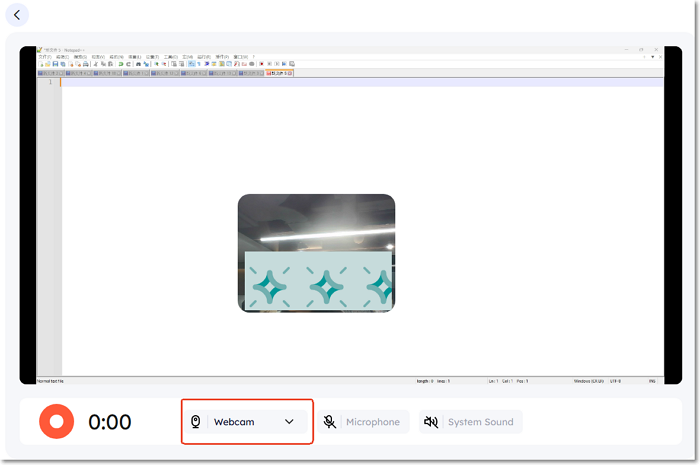Screen dimensions: 700x465
Task: Click the webcam camera icon
Action: click(196, 422)
